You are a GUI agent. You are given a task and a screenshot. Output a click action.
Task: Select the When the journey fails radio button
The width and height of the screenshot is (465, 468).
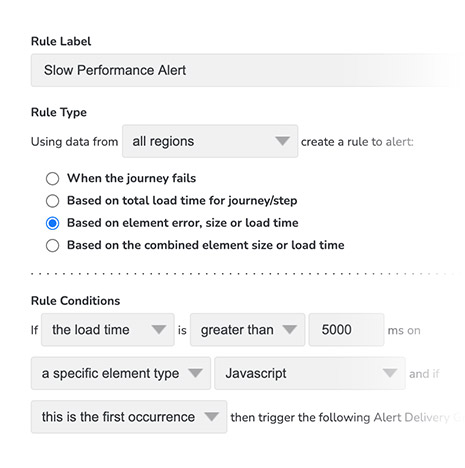[x=53, y=179]
